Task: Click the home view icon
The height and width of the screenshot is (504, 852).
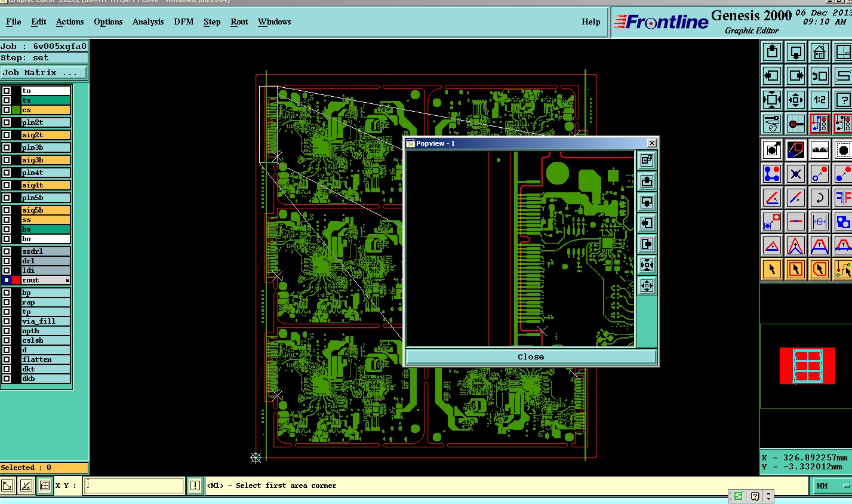Action: pyautogui.click(x=820, y=52)
